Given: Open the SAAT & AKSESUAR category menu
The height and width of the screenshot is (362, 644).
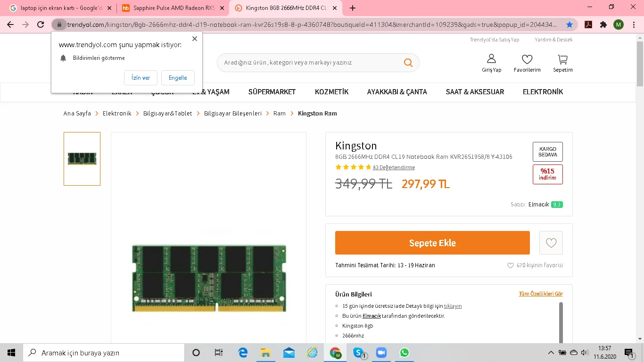Looking at the screenshot, I should click(475, 92).
